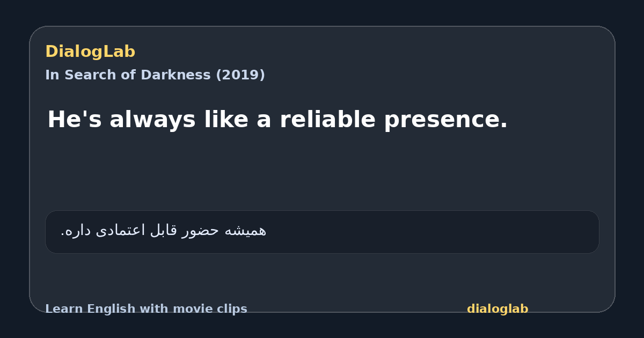This screenshot has height=338, width=644.
Task: Click the word "reliable" in the sentence
Action: point(327,119)
